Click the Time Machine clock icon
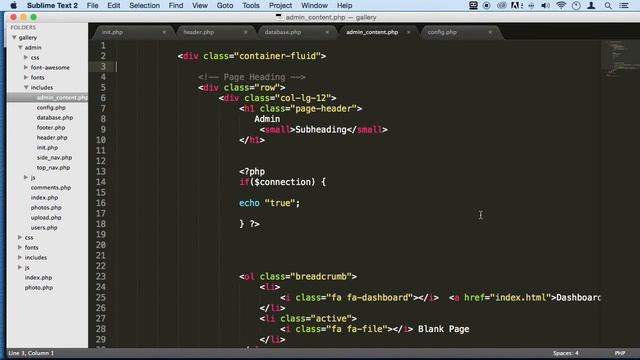The width and height of the screenshot is (640, 360). [x=576, y=6]
